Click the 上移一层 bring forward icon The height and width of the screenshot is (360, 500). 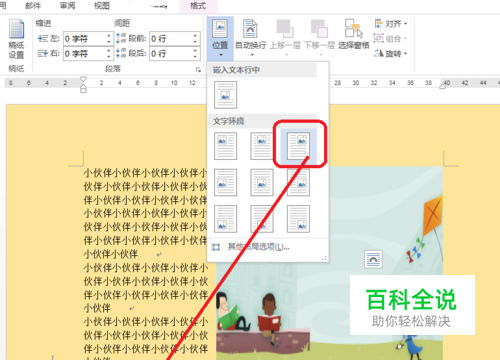[x=285, y=29]
